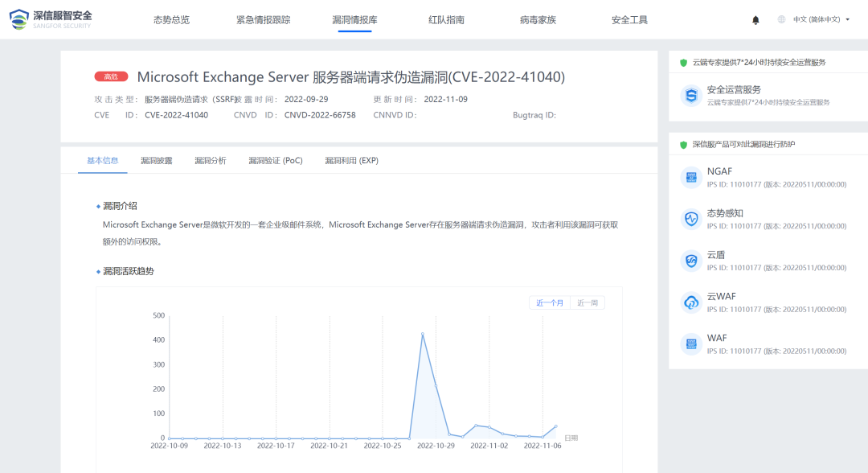Image resolution: width=868 pixels, height=473 pixels.
Task: Select the 漏洞情报库 nav item
Action: (x=355, y=20)
